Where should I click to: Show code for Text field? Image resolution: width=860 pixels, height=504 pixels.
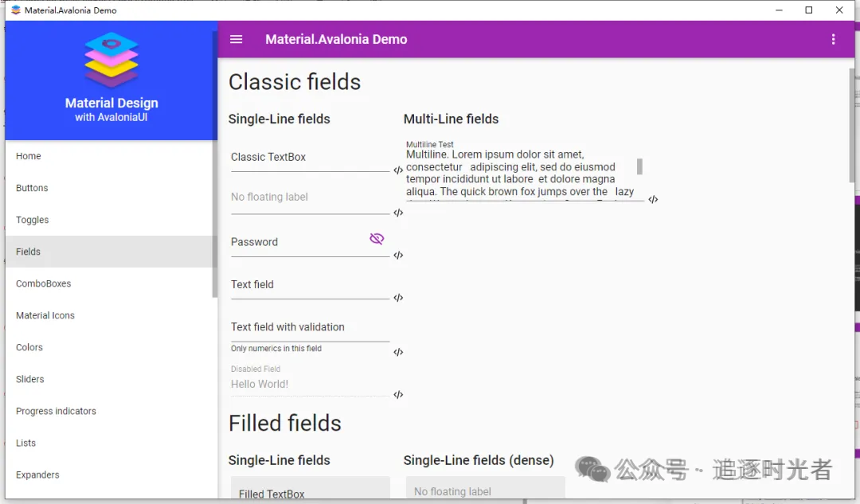[398, 298]
